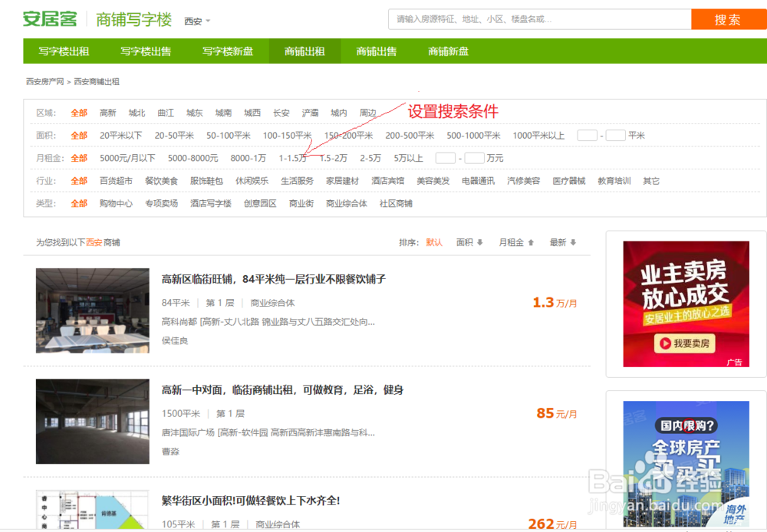Viewport: 767px width, 532px height.
Task: Filter area by 50-100平米
Action: tap(228, 136)
